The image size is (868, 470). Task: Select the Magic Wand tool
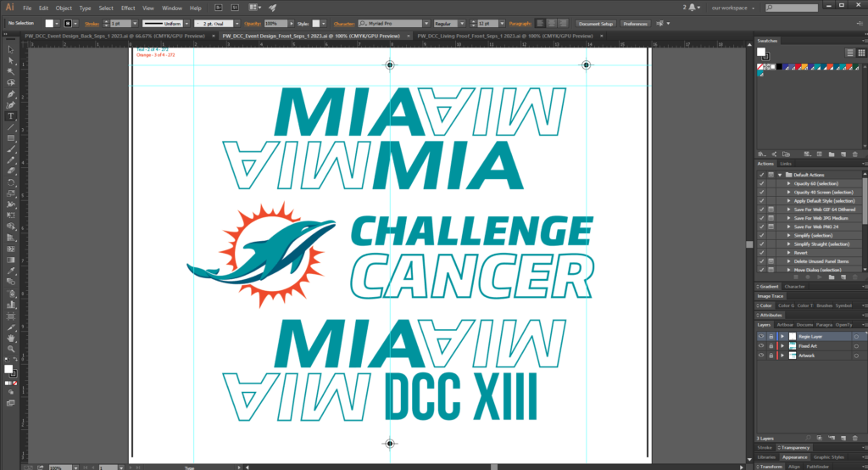10,71
